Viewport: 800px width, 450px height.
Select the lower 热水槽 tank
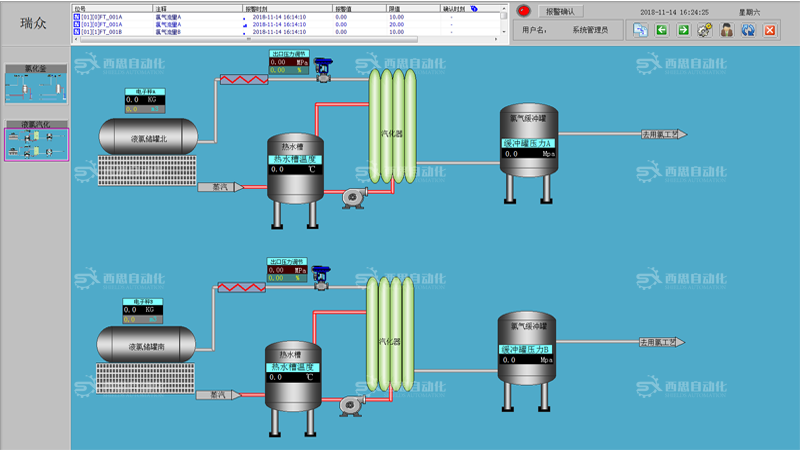click(x=293, y=388)
